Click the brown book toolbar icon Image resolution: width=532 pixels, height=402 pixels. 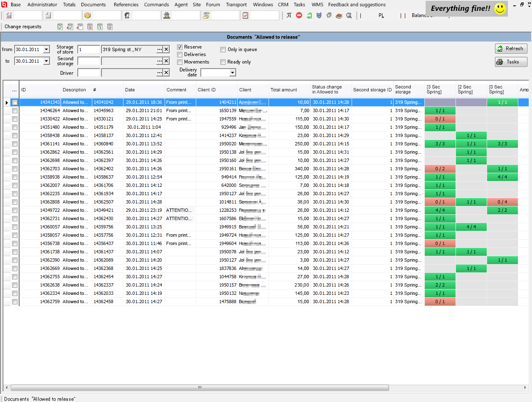(x=339, y=15)
